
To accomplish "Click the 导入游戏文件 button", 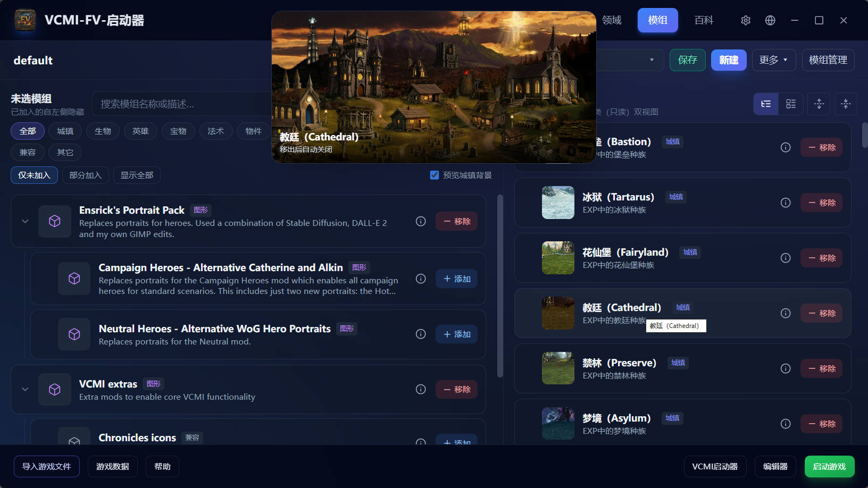I will click(47, 466).
